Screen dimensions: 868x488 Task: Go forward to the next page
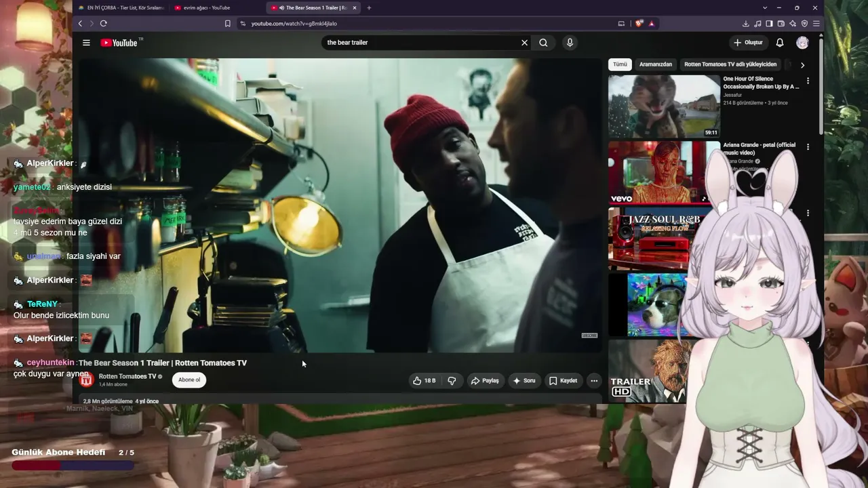(92, 24)
